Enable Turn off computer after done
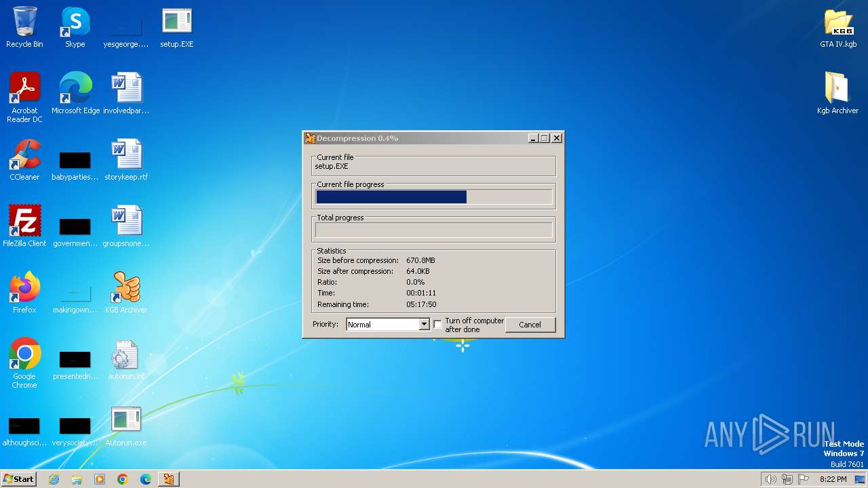 click(x=437, y=325)
